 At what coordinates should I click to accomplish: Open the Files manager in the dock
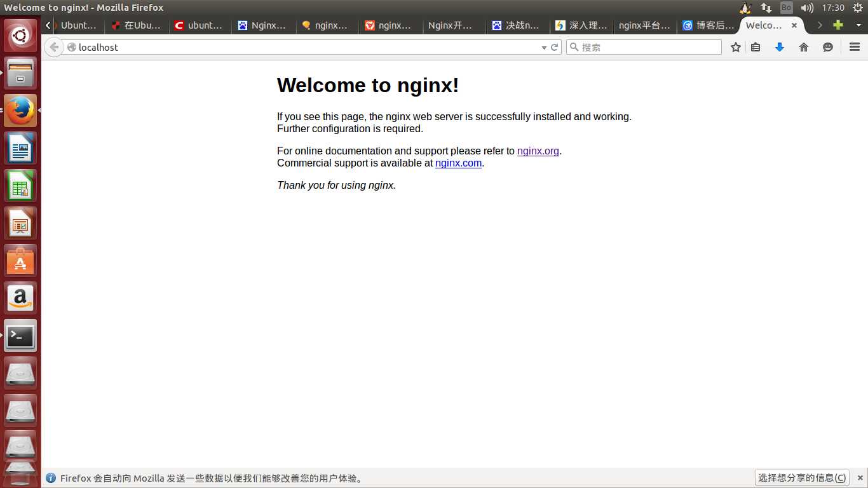[21, 73]
